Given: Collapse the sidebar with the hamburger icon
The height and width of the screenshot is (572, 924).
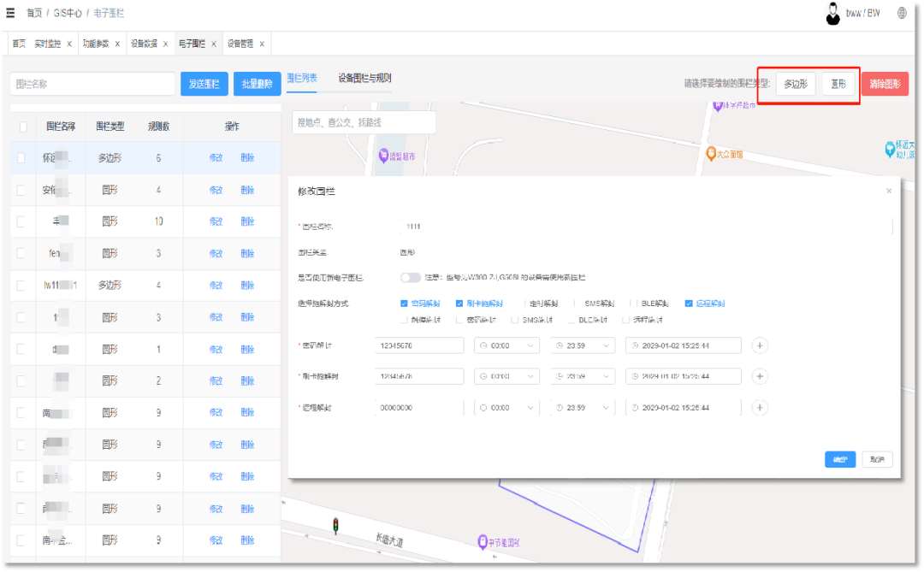Looking at the screenshot, I should click(10, 12).
